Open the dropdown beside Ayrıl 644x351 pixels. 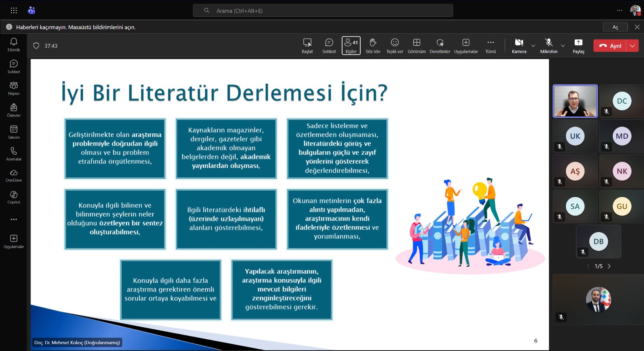pyautogui.click(x=633, y=46)
